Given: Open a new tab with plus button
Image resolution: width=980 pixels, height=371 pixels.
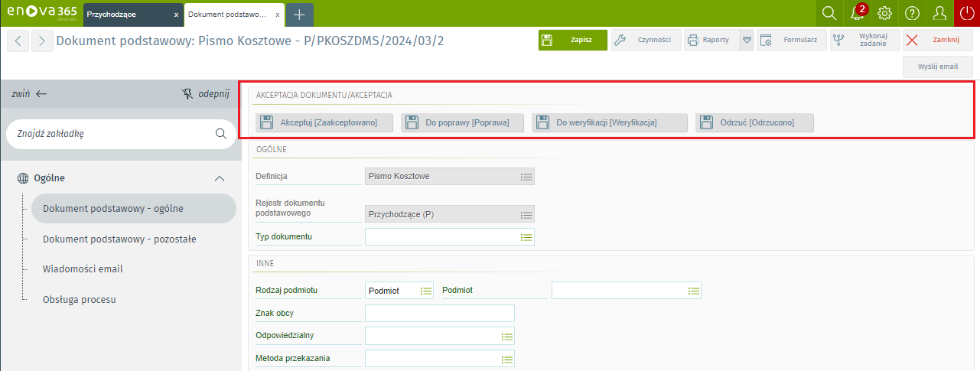Looking at the screenshot, I should click(x=300, y=15).
